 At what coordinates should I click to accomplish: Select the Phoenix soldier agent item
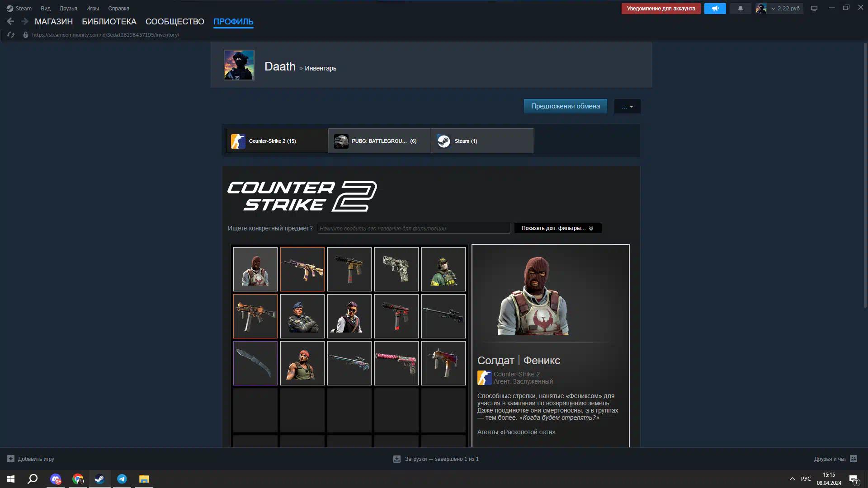(255, 269)
